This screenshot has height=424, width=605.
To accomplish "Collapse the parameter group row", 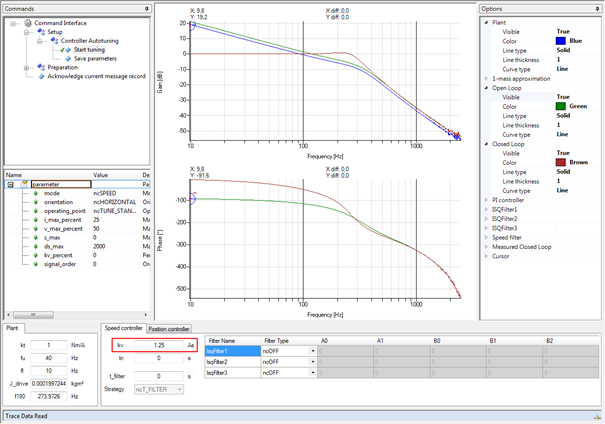I will point(10,185).
